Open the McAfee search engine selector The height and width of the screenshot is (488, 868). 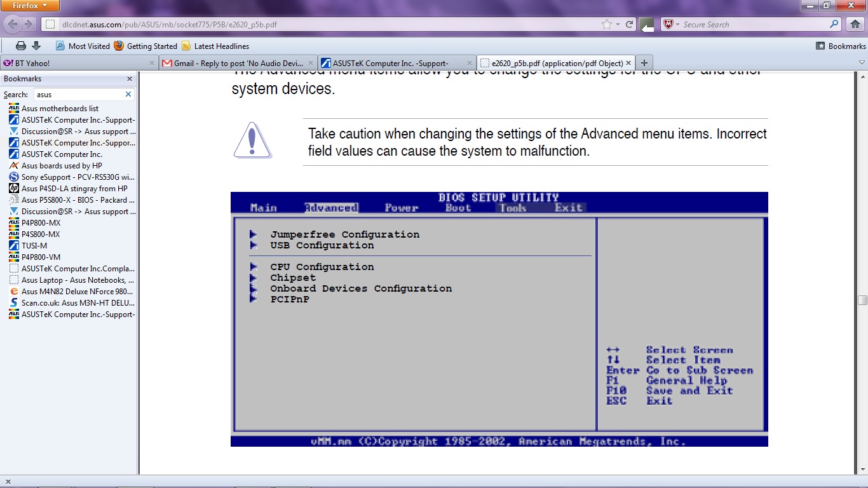pos(671,25)
